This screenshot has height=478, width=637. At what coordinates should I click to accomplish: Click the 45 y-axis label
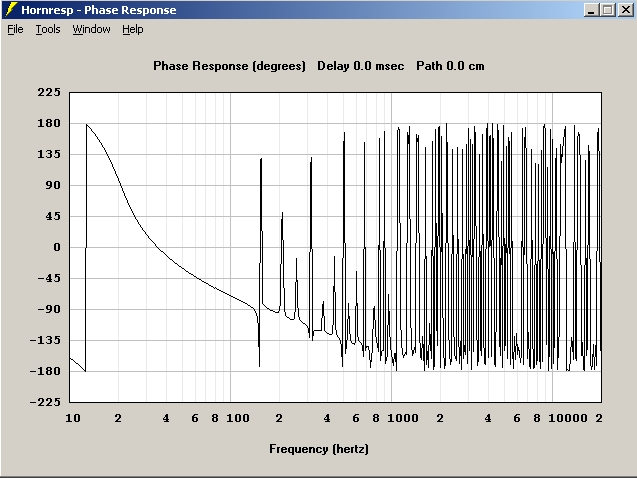pyautogui.click(x=53, y=216)
